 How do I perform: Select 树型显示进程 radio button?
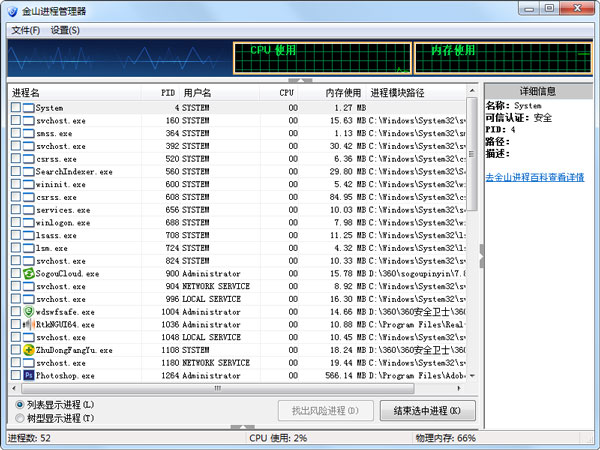(20, 418)
